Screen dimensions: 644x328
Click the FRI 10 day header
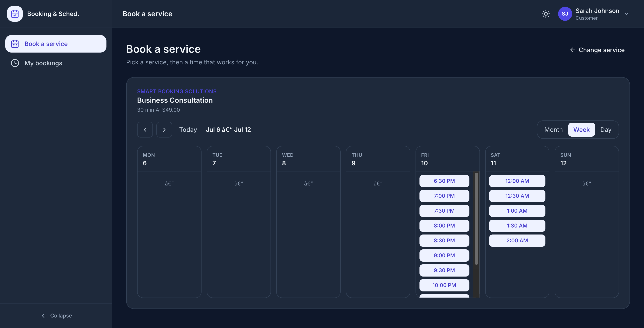448,159
